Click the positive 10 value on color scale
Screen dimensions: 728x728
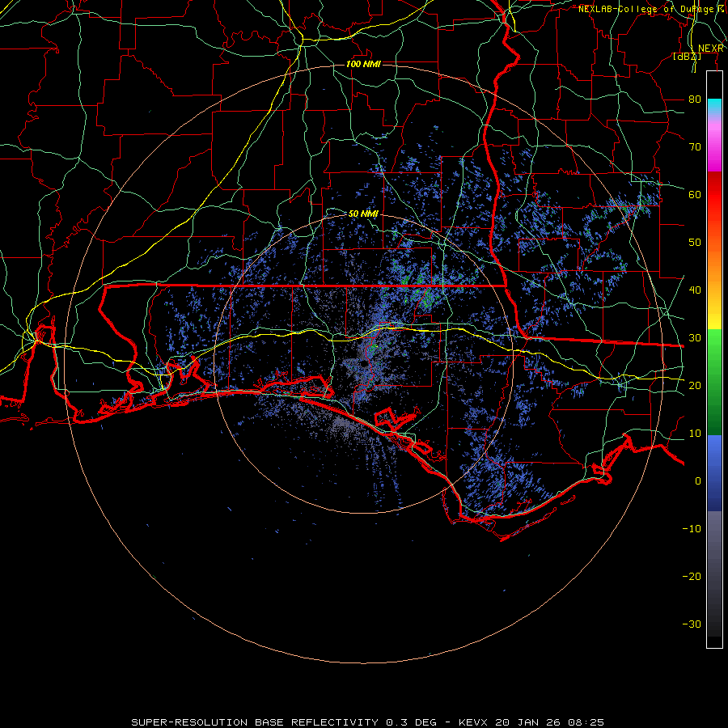695,434
